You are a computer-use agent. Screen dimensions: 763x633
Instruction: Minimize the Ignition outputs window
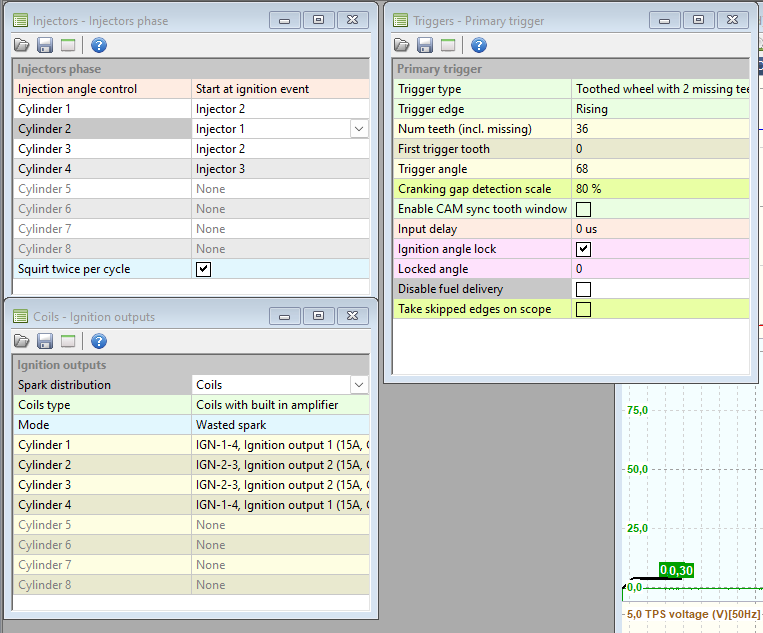tap(285, 316)
